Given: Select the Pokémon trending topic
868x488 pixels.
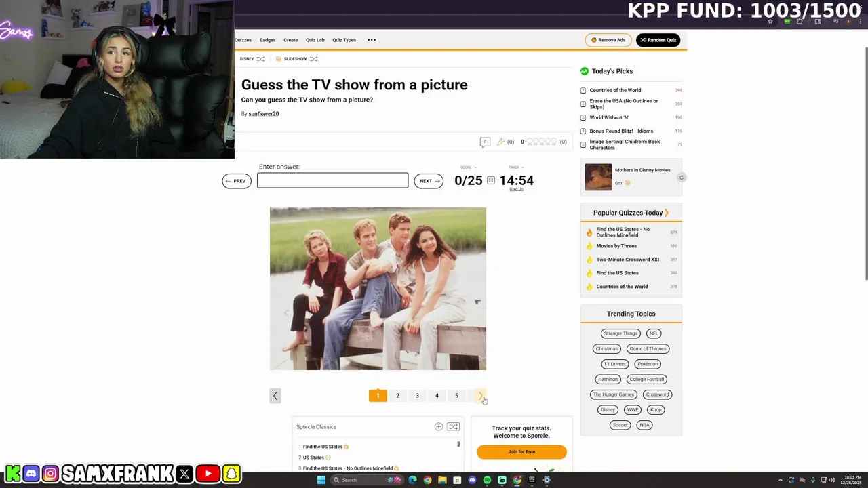Looking at the screenshot, I should click(x=648, y=364).
